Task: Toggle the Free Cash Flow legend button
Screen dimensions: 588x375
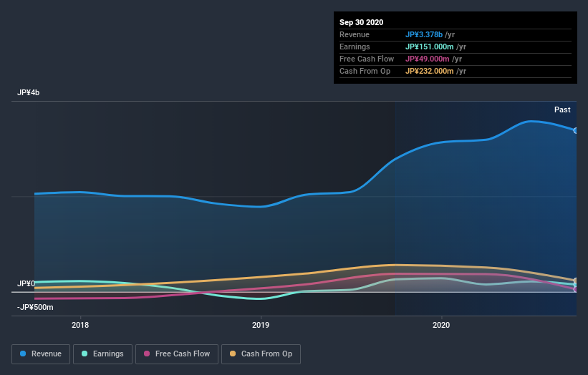Action: click(x=177, y=354)
